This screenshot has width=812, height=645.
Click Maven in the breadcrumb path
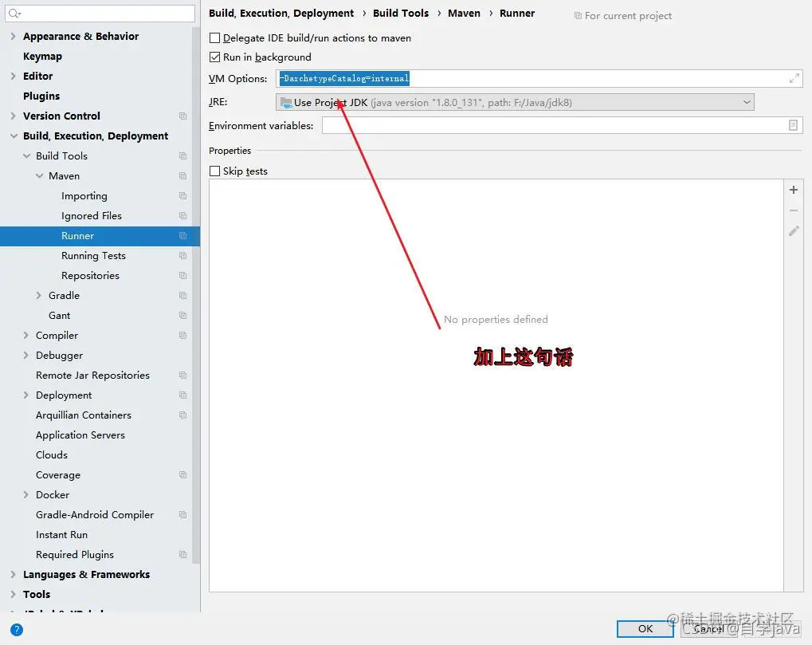[464, 14]
